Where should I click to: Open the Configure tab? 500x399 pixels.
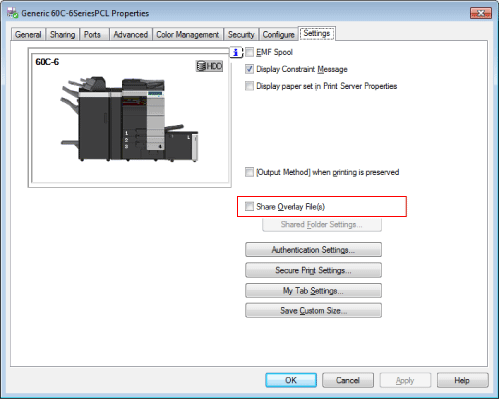pos(278,34)
